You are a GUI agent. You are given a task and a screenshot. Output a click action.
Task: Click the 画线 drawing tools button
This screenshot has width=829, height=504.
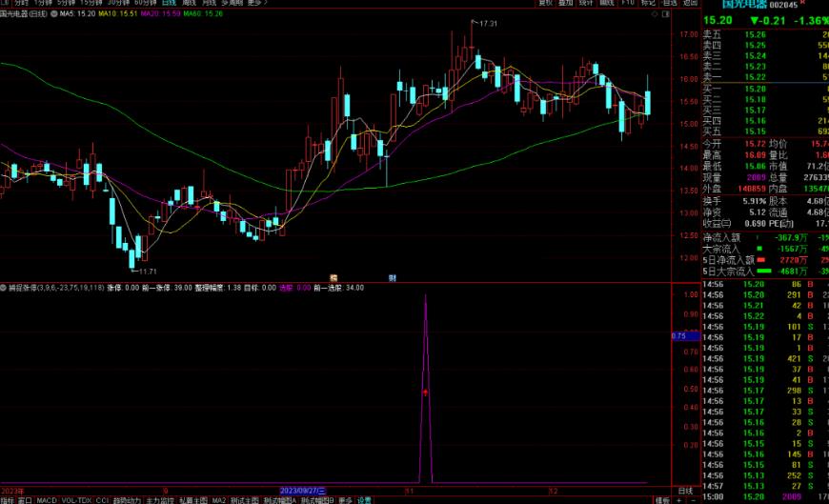607,3
